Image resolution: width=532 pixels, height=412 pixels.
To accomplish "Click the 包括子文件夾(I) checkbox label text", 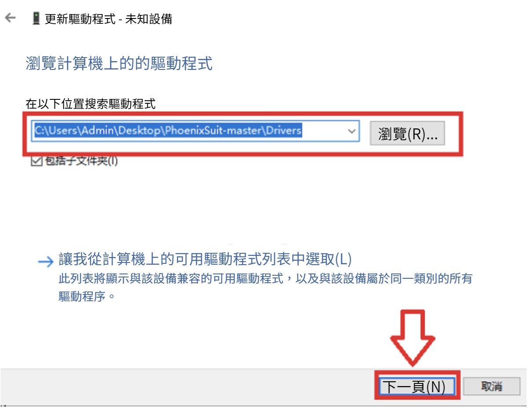I will tap(81, 161).
